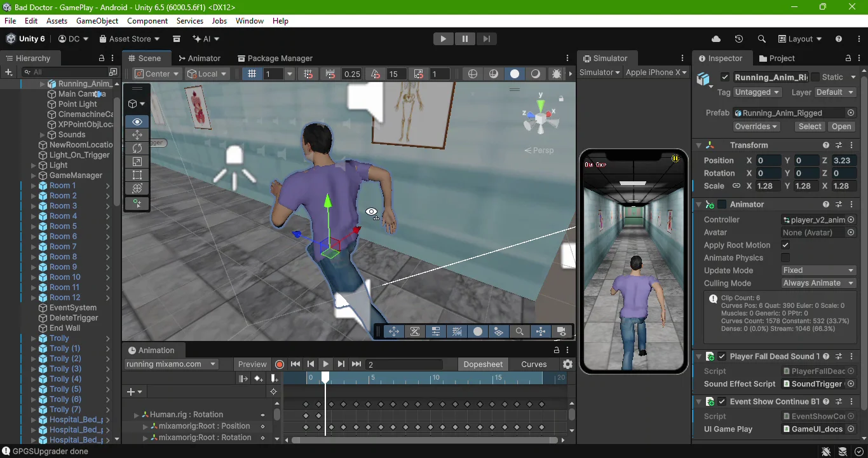868x458 pixels.
Task: Open the Layer dropdown showing Default
Action: (x=836, y=92)
